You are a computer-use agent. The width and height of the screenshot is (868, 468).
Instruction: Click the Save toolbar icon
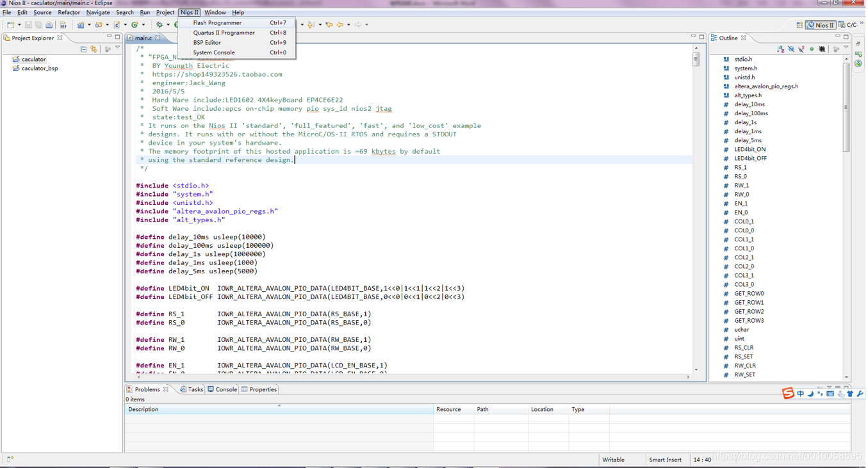(28, 25)
